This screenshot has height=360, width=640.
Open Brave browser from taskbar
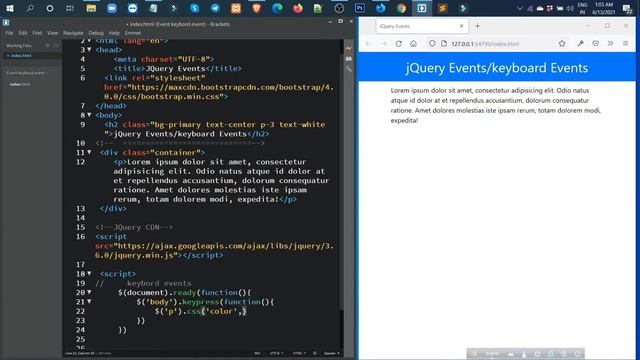[256, 8]
